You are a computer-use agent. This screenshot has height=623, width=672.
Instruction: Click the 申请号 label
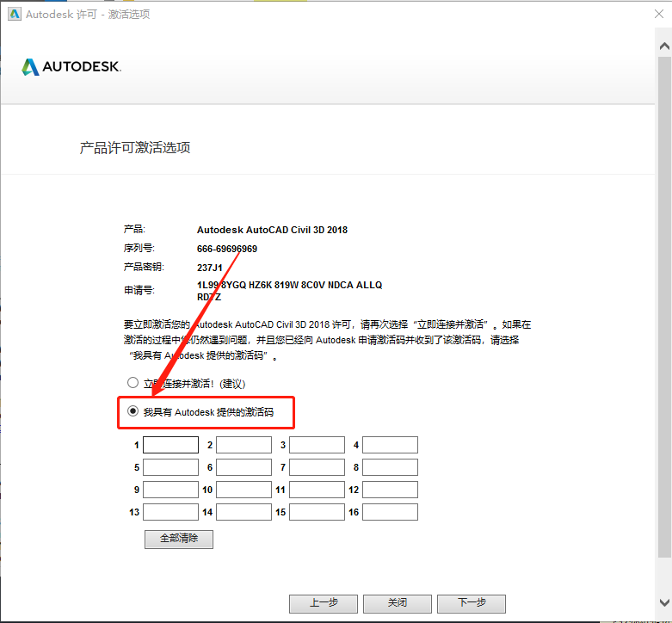point(139,291)
